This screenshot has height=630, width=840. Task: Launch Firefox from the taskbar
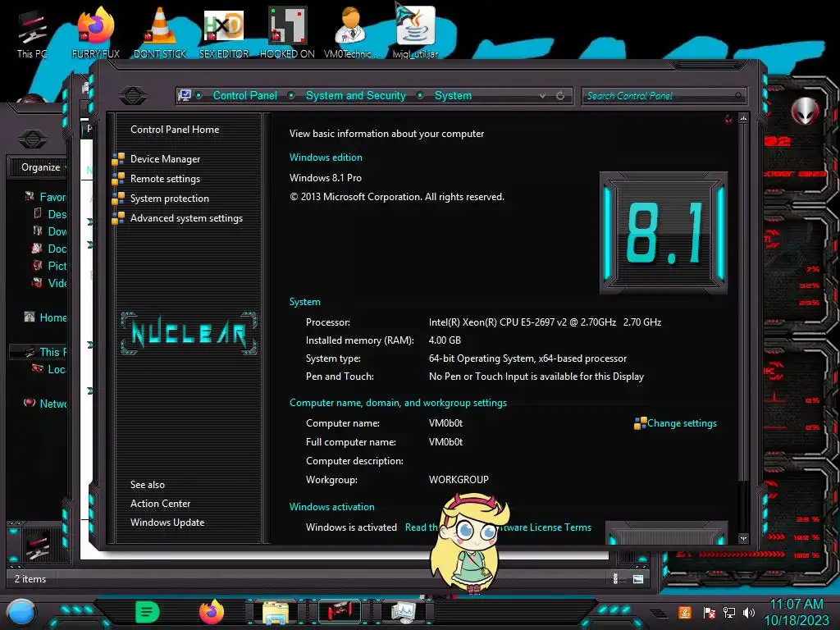click(x=212, y=612)
